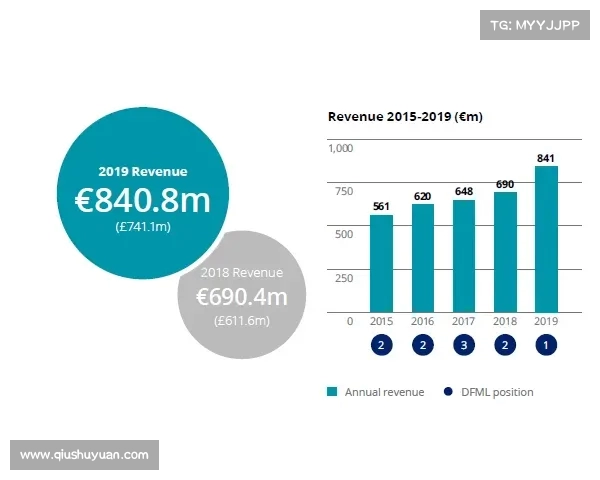The height and width of the screenshot is (480, 600).
Task: Click the teal Annual revenue legend square
Action: point(333,392)
